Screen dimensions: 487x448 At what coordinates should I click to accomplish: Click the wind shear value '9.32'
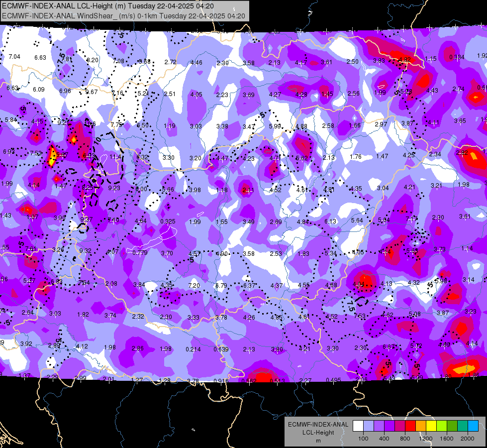tap(86, 251)
